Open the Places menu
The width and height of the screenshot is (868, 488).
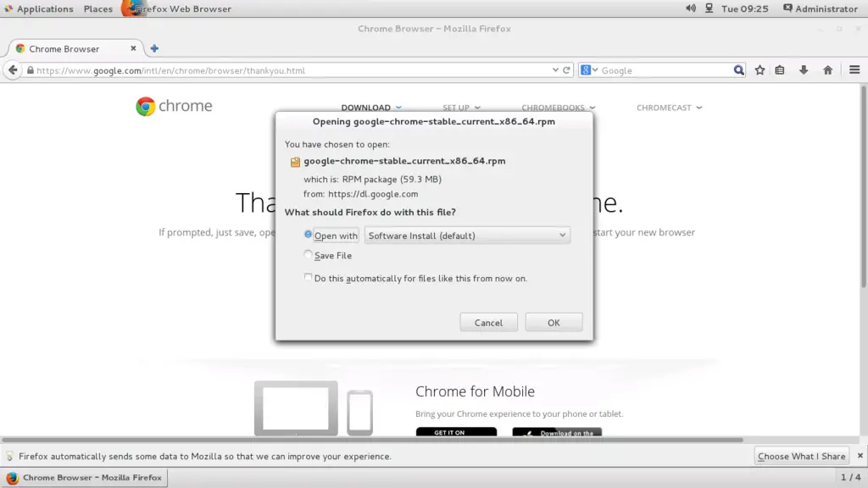(x=98, y=8)
